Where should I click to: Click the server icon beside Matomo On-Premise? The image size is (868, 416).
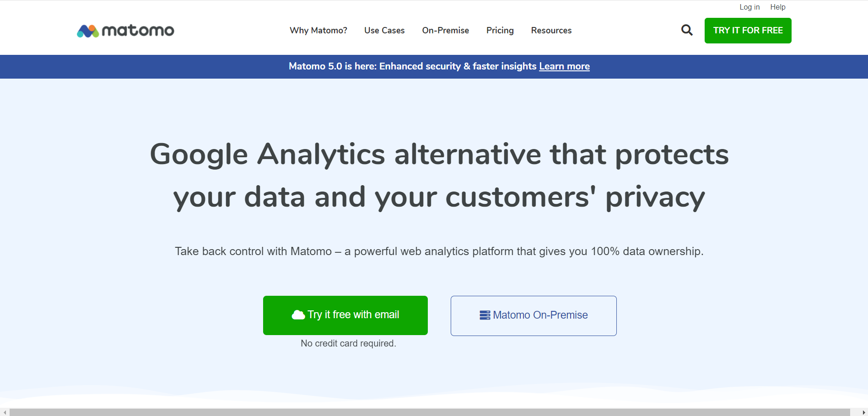coord(485,315)
